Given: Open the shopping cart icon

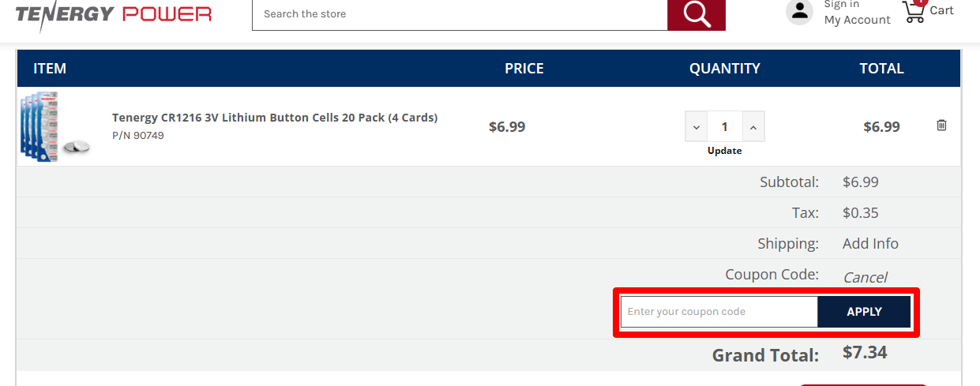Looking at the screenshot, I should pos(914,12).
